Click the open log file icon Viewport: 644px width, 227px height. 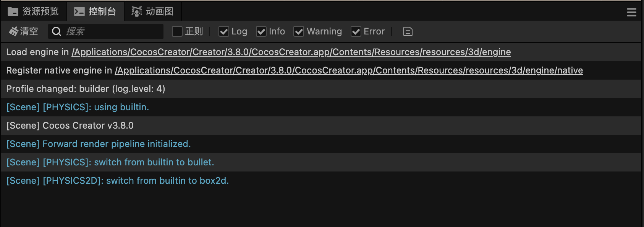[408, 31]
